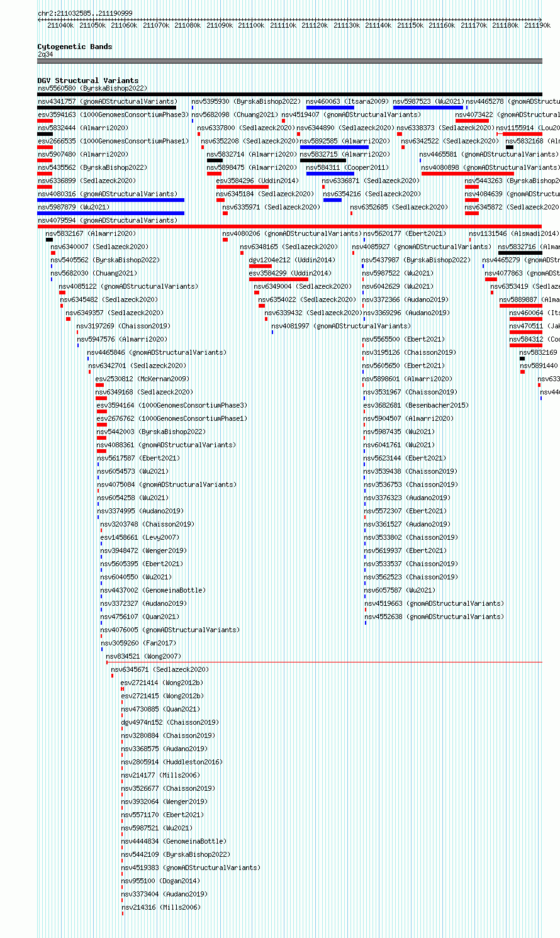Open the nsv6345671 (Sedlazeck2020) label
This screenshot has width=560, height=938.
coord(160,670)
